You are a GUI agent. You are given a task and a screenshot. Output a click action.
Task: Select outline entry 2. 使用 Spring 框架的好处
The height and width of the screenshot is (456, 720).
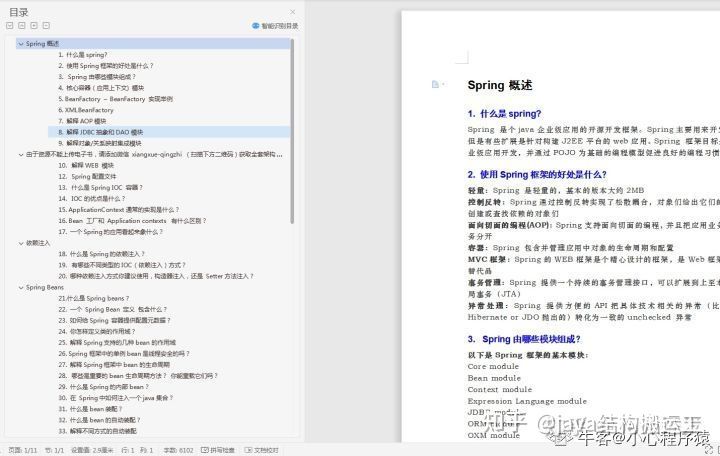click(106, 66)
